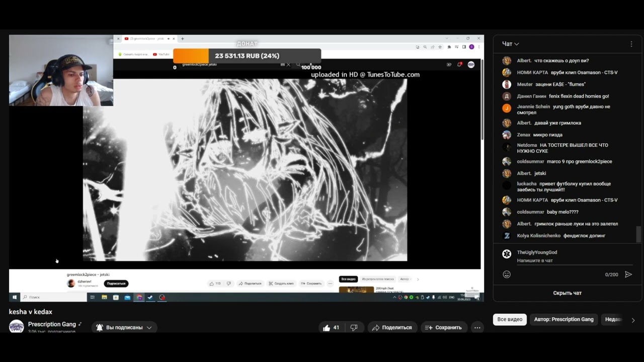Image resolution: width=644 pixels, height=362 pixels.
Task: Click the 'kesha v kedax' video title
Action: tap(31, 312)
